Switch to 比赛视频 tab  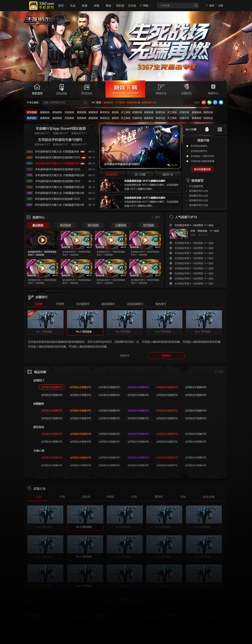(x=121, y=225)
